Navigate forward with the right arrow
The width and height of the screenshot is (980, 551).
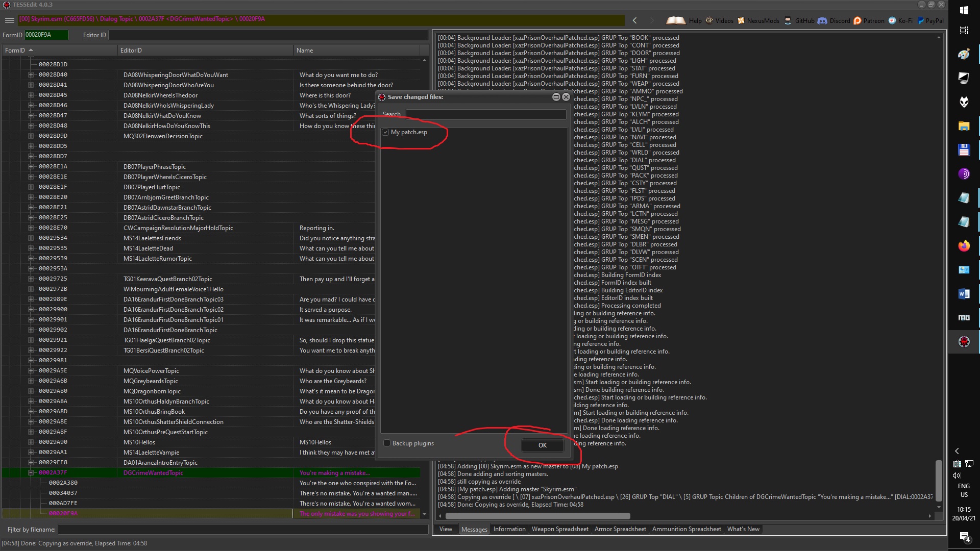pyautogui.click(x=652, y=20)
